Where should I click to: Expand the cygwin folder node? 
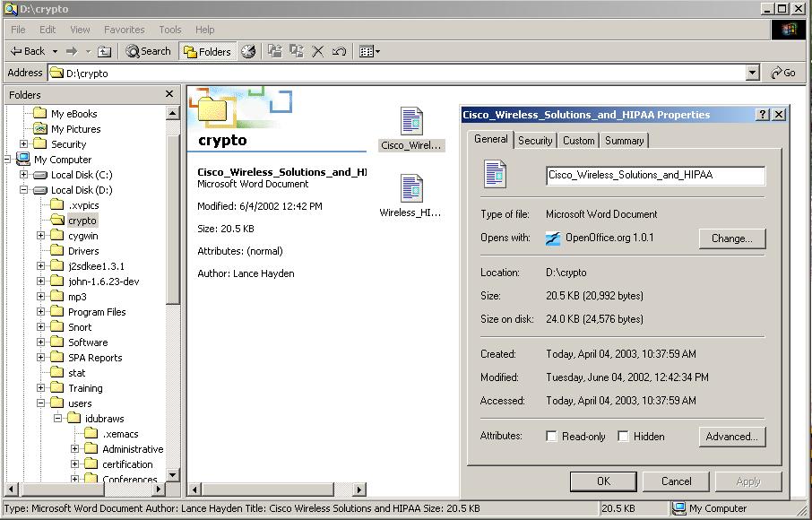click(x=40, y=236)
